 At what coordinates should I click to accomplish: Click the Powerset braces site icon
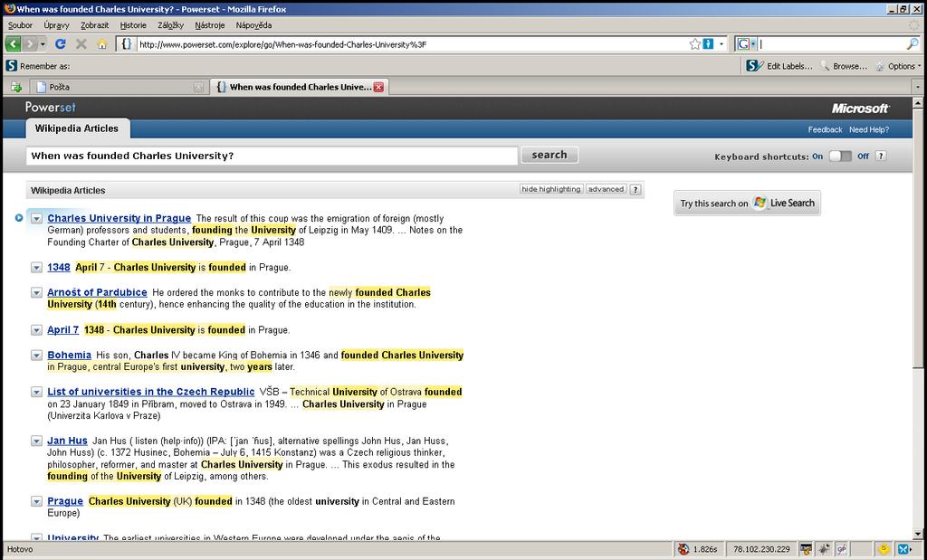(x=126, y=44)
